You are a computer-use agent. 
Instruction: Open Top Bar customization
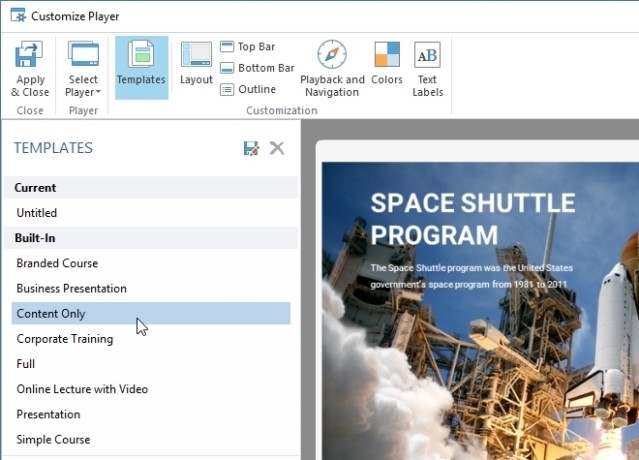tap(248, 46)
